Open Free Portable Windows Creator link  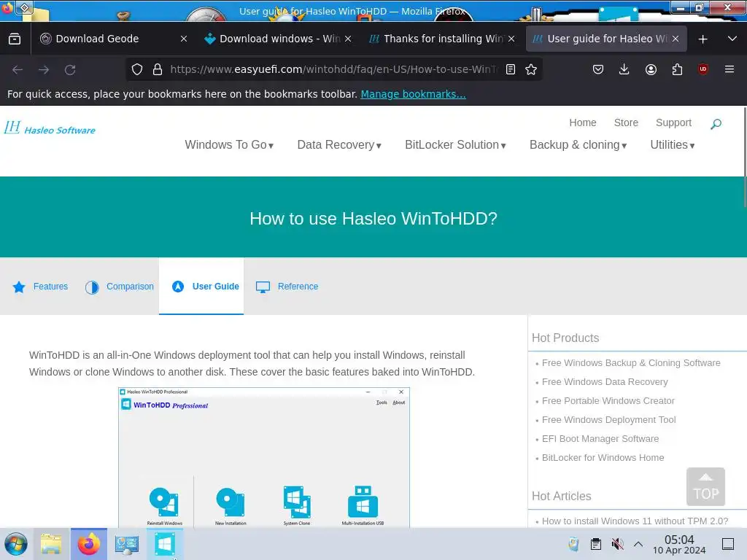(608, 401)
